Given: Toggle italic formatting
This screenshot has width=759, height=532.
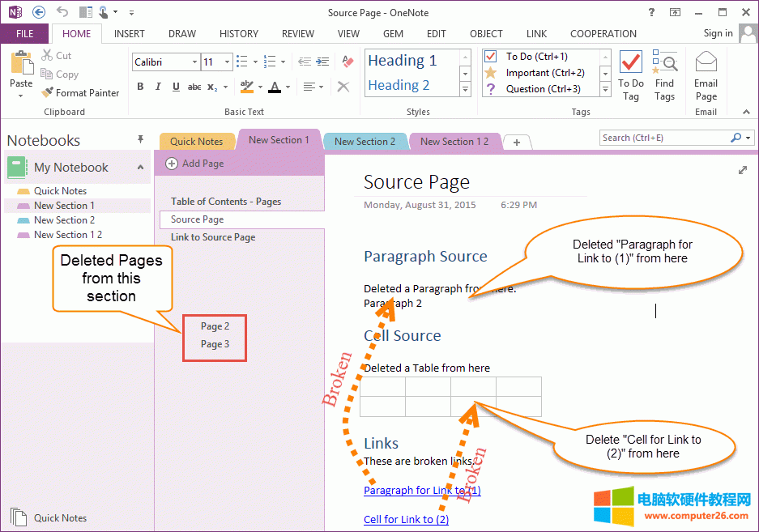Looking at the screenshot, I should (x=158, y=87).
